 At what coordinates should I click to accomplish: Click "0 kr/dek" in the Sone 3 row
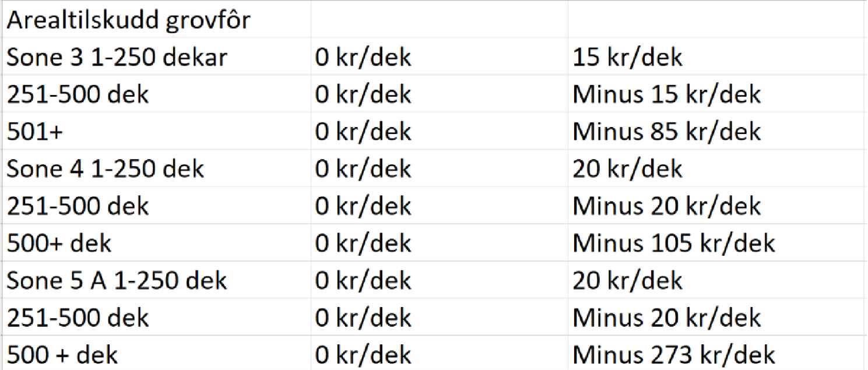point(363,58)
